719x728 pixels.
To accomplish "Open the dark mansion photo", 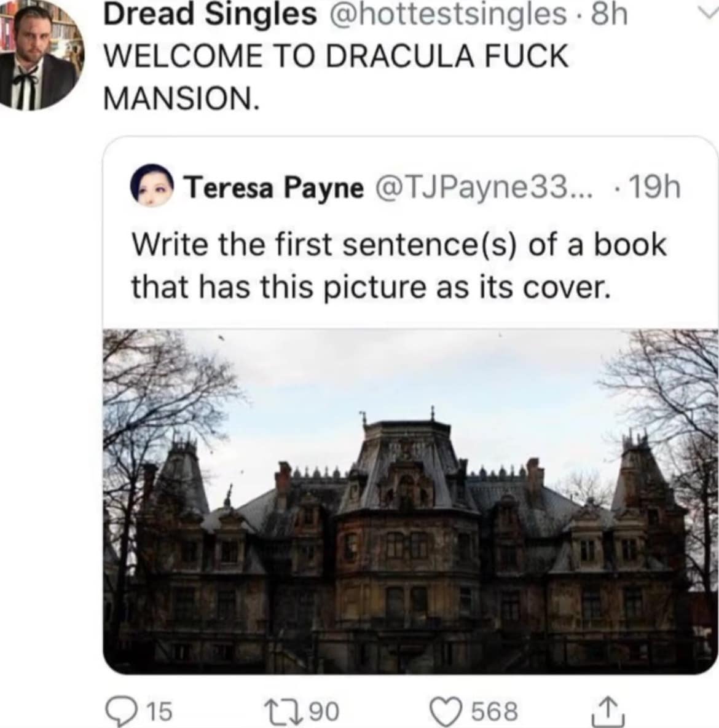I will [x=410, y=501].
